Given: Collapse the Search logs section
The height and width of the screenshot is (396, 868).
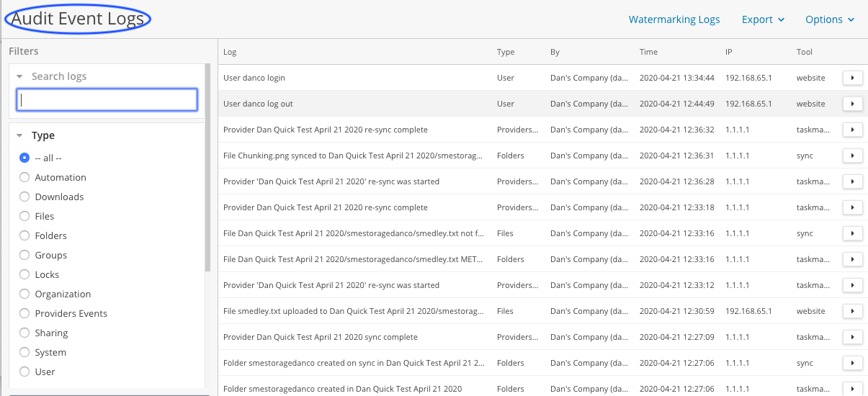Looking at the screenshot, I should pos(19,76).
